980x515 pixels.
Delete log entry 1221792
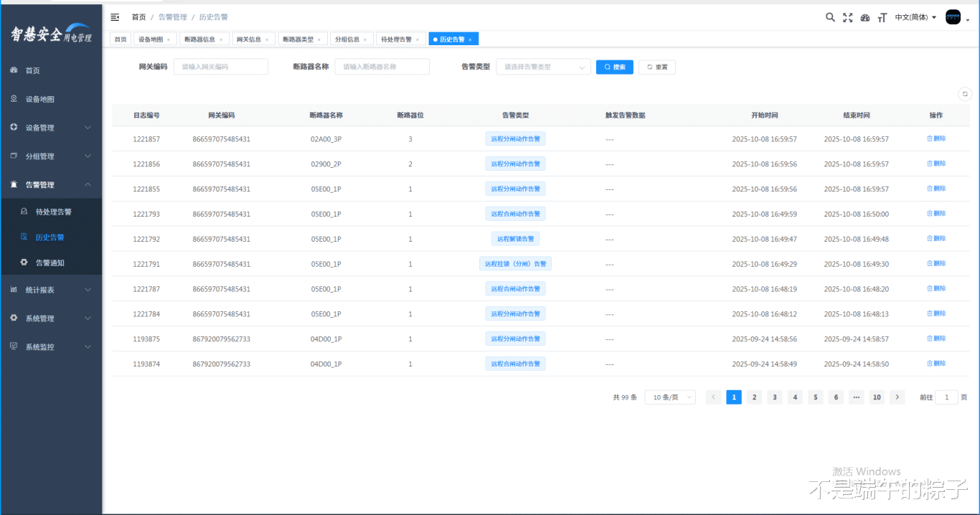click(936, 238)
